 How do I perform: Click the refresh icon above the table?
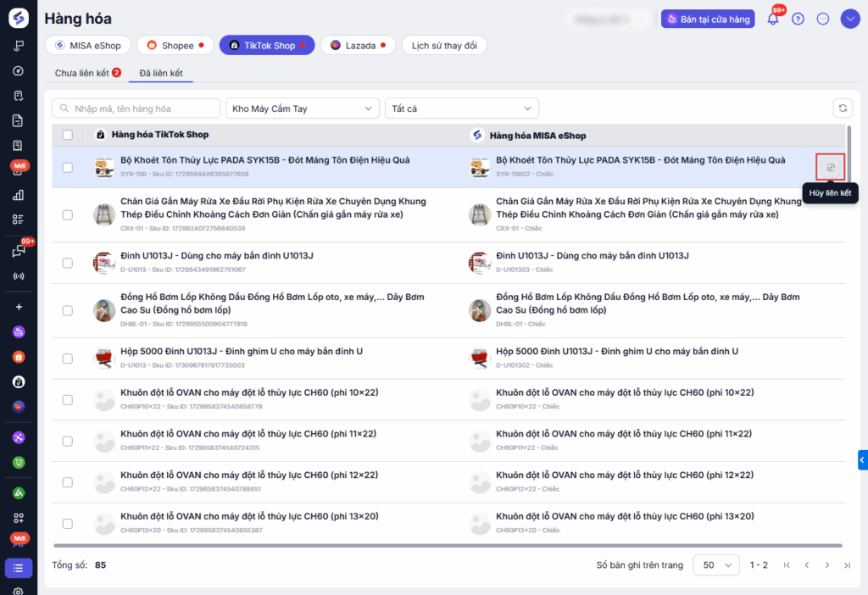pos(843,108)
